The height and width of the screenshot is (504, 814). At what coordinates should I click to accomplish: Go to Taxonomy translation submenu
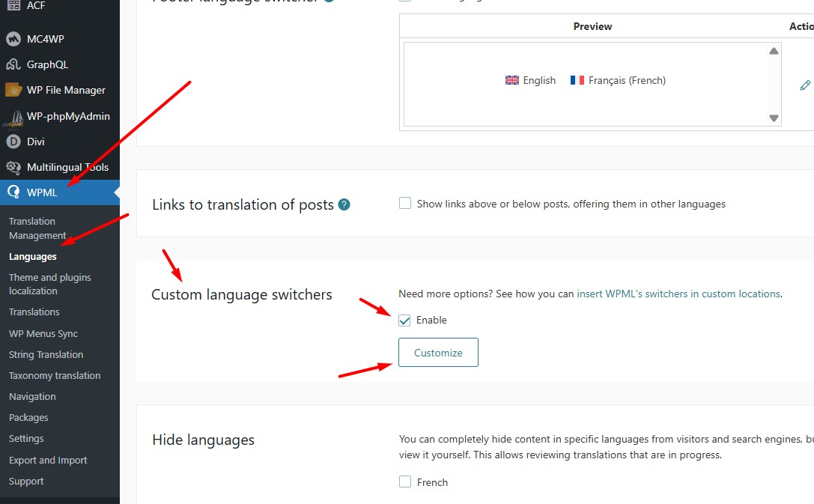(55, 375)
